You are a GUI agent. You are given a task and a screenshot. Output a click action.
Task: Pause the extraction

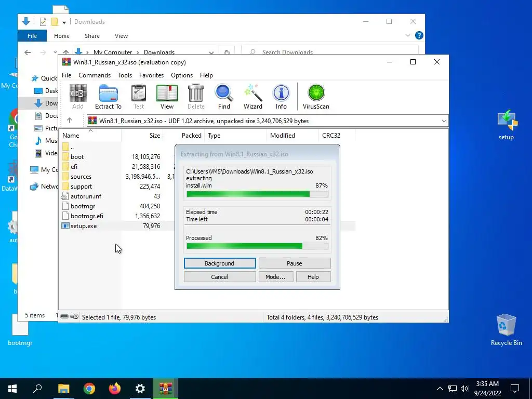point(295,263)
